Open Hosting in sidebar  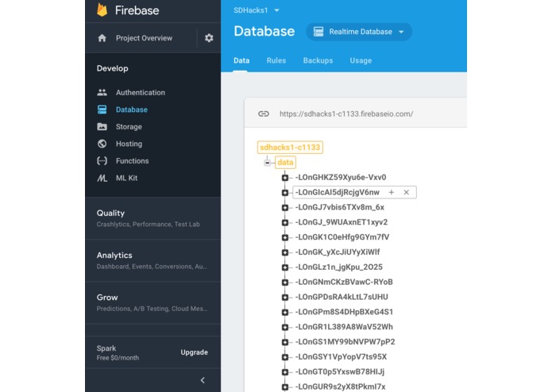click(x=129, y=144)
